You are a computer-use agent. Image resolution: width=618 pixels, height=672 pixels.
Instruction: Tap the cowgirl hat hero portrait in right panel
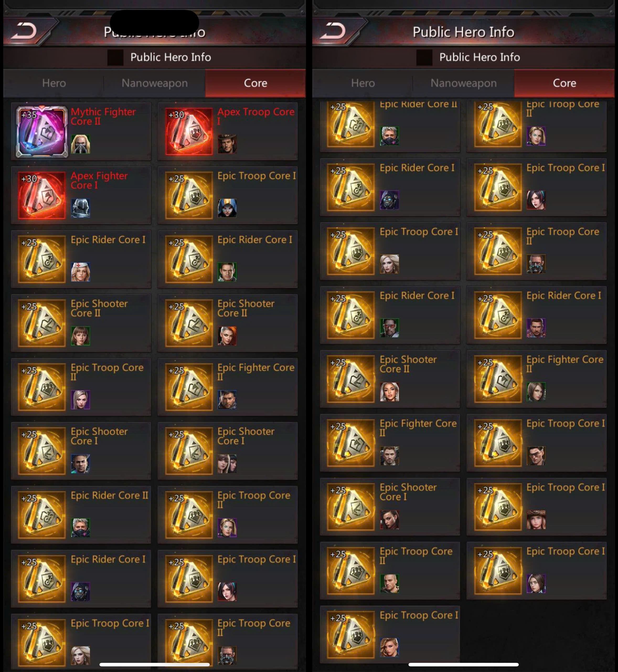[536, 520]
